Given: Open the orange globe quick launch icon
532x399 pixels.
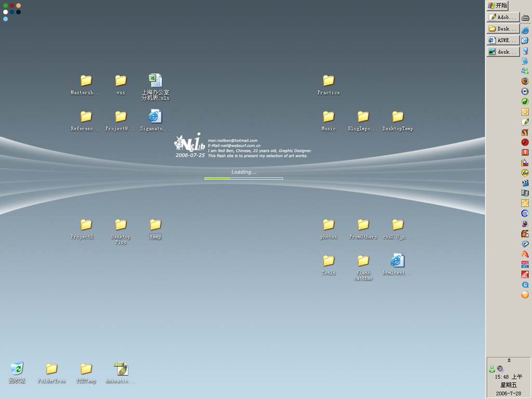Looking at the screenshot, I should coord(525,295).
